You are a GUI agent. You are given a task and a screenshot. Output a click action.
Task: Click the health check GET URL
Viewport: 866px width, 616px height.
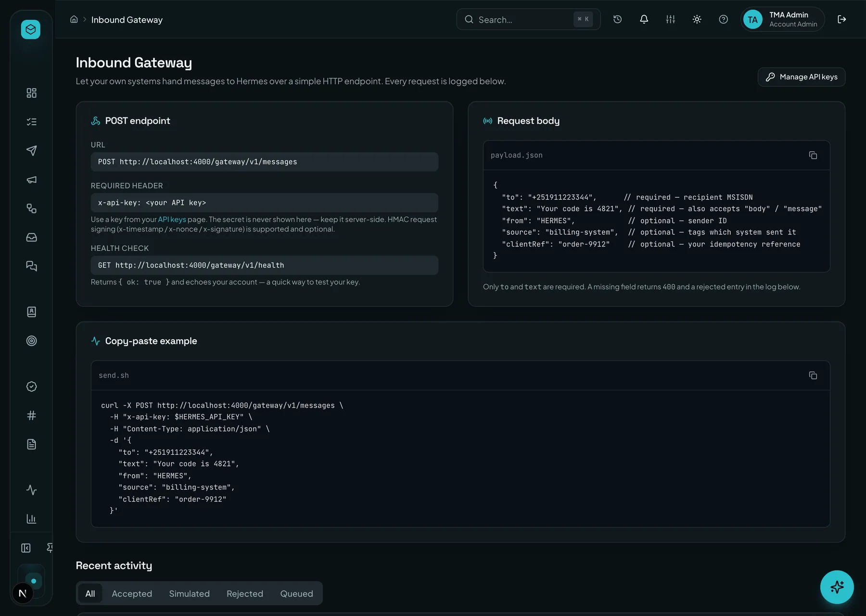(x=264, y=265)
